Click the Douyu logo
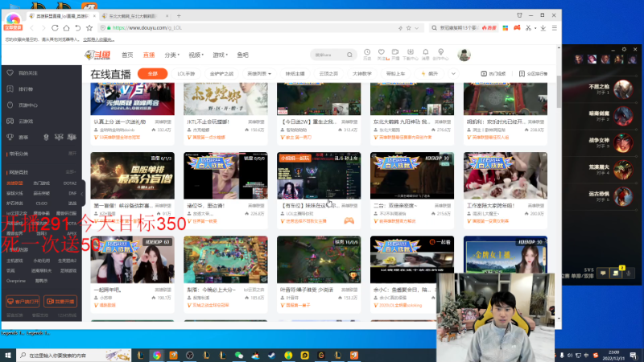This screenshot has width=644, height=362. (97, 55)
